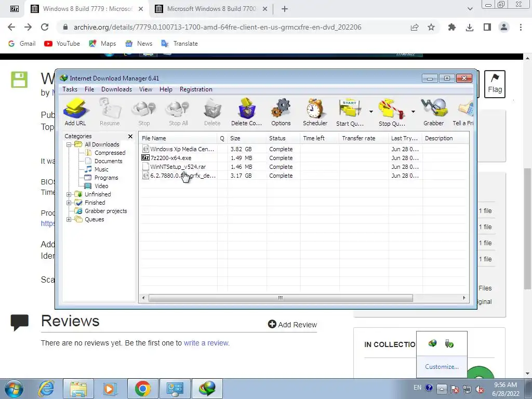Open Chrome extensions puzzle icon
This screenshot has width=532, height=399.
(x=451, y=27)
